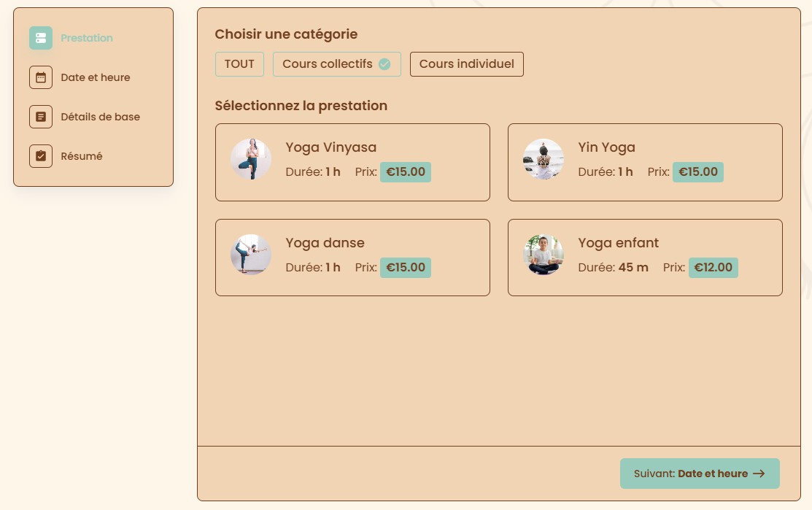Click the Résumé clipboard icon

coord(41,156)
